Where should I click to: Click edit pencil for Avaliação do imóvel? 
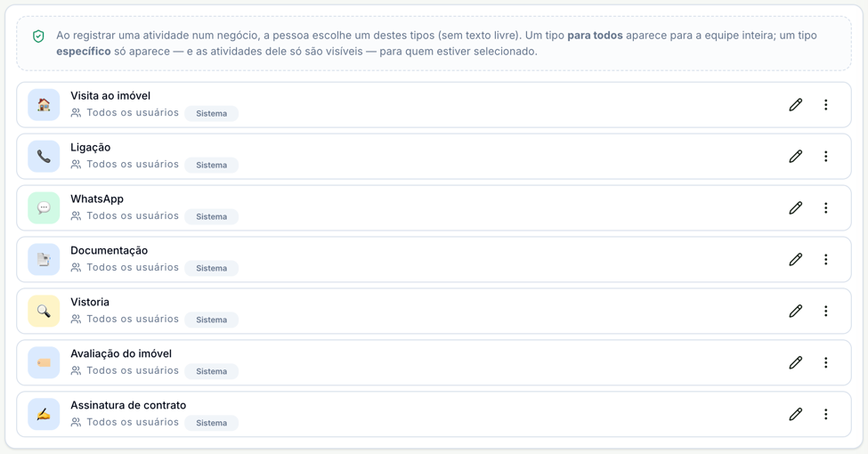[796, 362]
